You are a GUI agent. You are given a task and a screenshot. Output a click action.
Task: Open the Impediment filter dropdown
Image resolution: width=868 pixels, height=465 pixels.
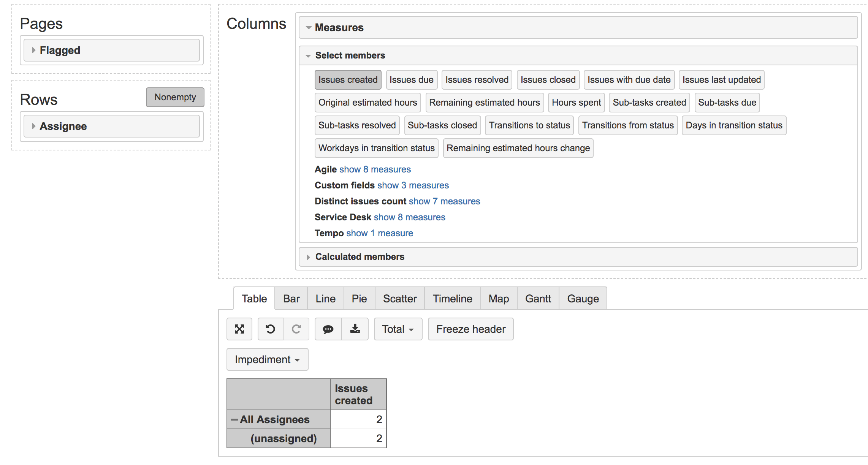click(267, 359)
